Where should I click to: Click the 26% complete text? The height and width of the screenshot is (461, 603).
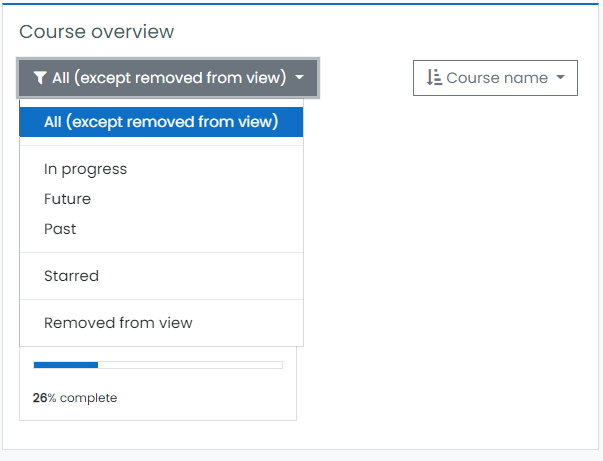click(x=75, y=398)
